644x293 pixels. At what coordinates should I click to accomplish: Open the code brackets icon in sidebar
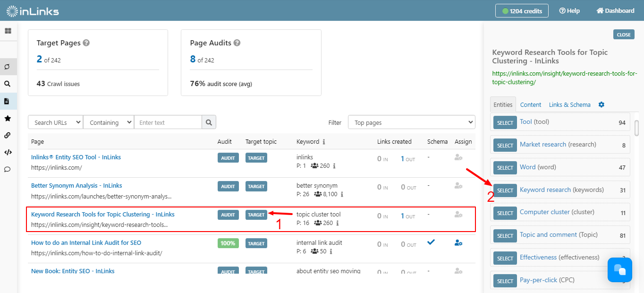click(8, 152)
